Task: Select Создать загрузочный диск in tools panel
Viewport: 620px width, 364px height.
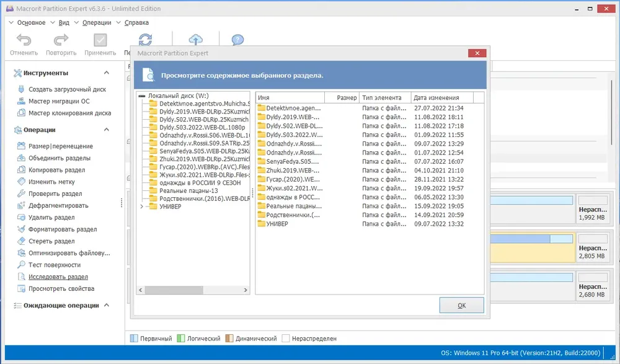Action: point(67,89)
